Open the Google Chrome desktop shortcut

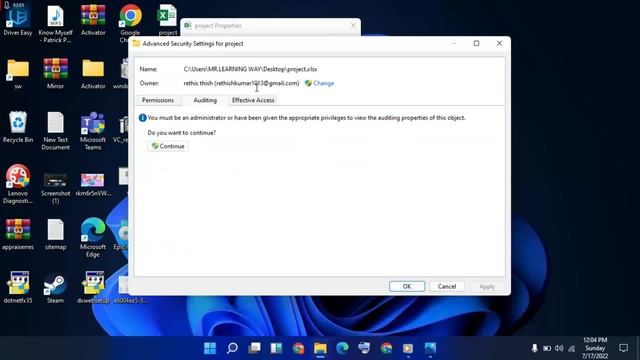[x=130, y=24]
